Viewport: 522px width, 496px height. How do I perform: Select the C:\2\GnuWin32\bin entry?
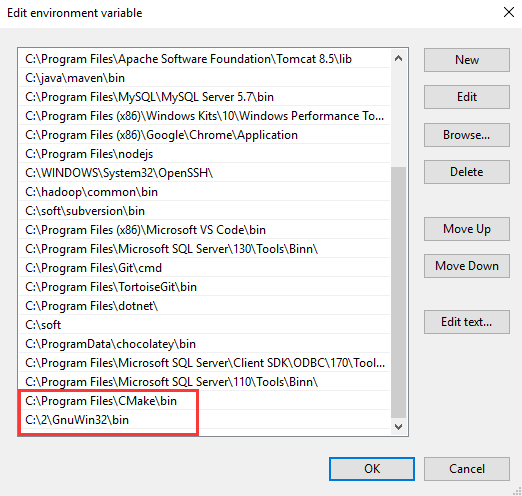[204, 420]
